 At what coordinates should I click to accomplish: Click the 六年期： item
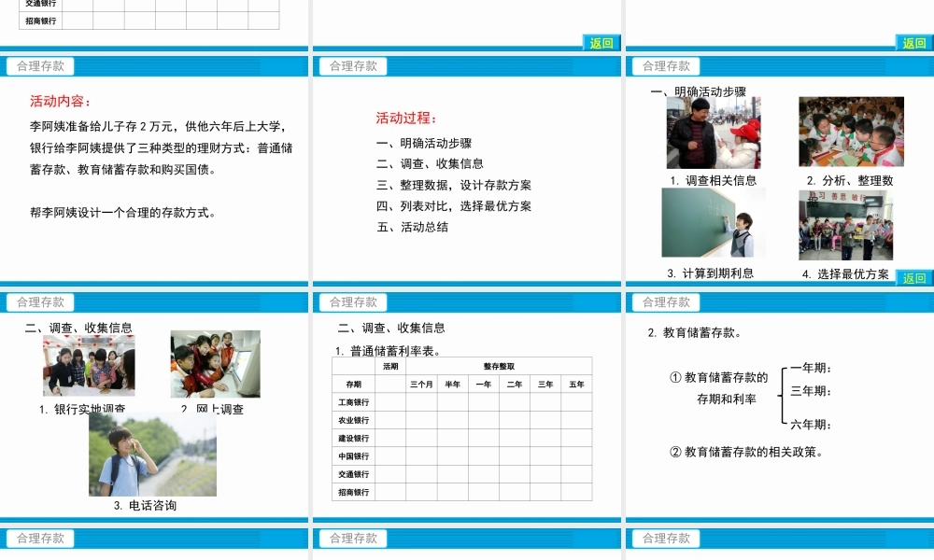[x=811, y=425]
